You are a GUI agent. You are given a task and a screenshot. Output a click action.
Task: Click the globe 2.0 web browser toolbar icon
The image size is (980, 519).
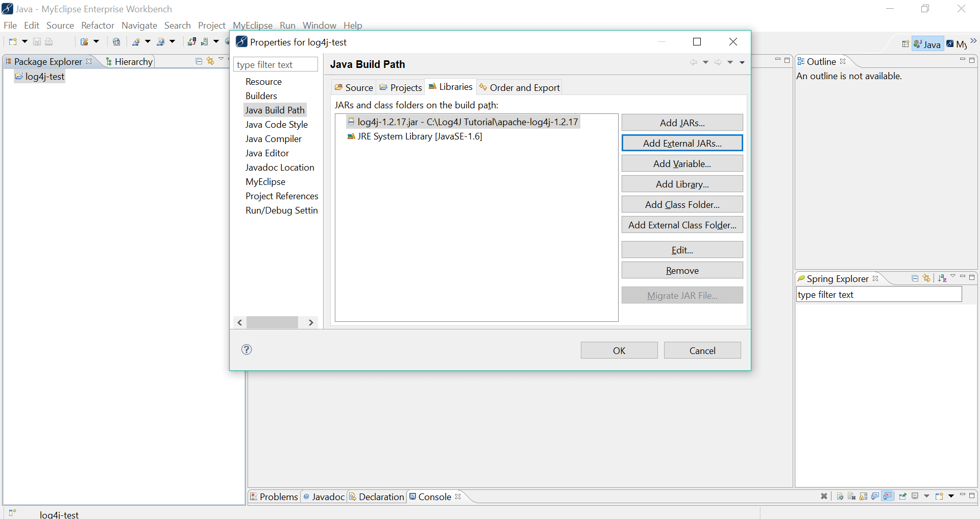pos(116,42)
